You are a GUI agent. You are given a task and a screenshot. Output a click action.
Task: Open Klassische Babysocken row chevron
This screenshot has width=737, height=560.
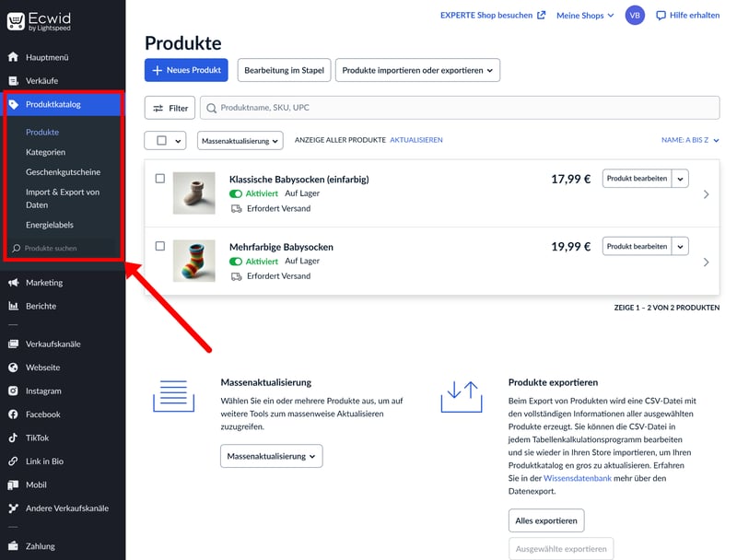click(706, 194)
